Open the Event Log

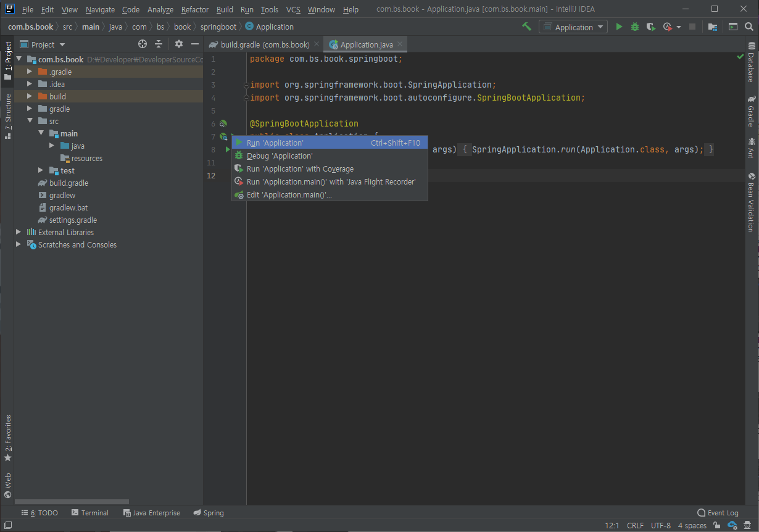click(718, 513)
